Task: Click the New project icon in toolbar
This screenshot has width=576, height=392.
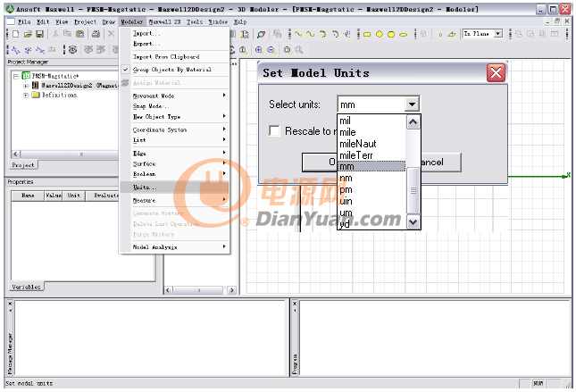Action: coord(15,34)
